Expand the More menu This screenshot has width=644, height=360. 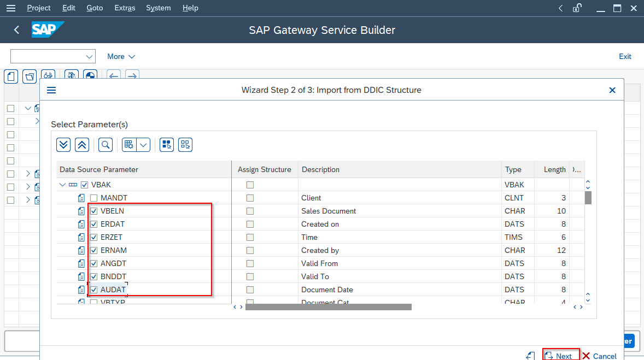tap(121, 57)
